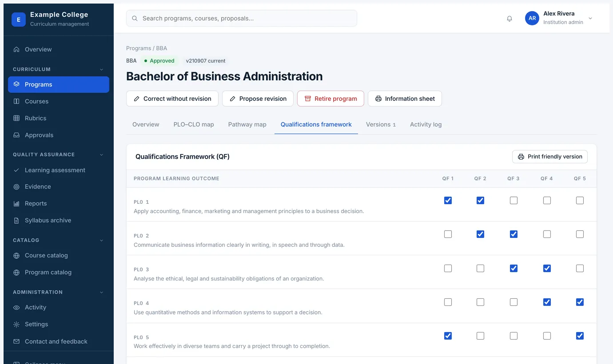Click the Settings gear icon
Image resolution: width=613 pixels, height=364 pixels.
click(16, 324)
